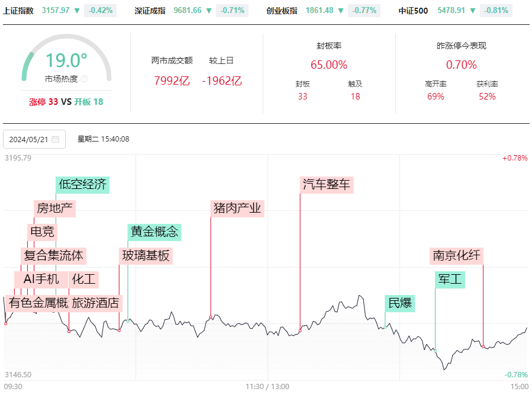Click the 封板率 65.00% value
The height and width of the screenshot is (398, 532).
329,65
